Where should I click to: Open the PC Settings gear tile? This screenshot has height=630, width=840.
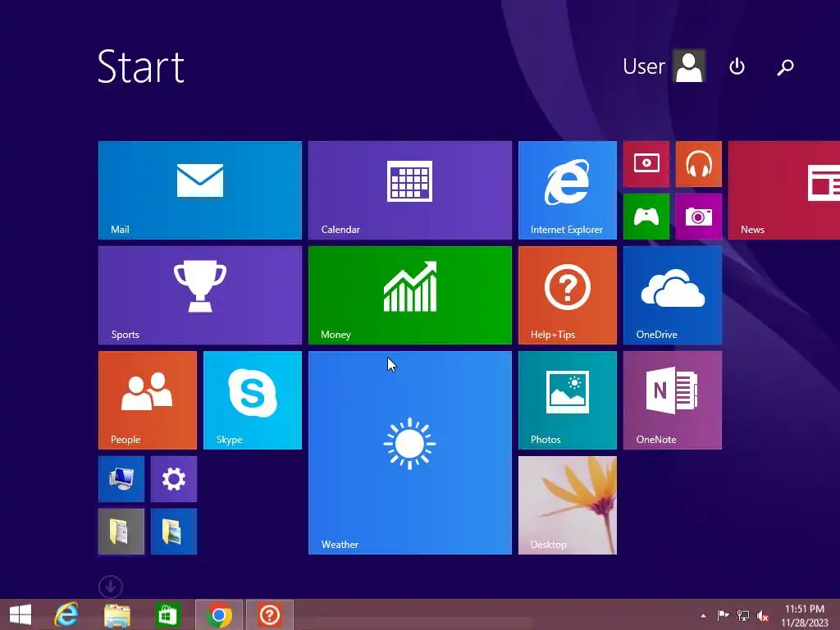[174, 479]
